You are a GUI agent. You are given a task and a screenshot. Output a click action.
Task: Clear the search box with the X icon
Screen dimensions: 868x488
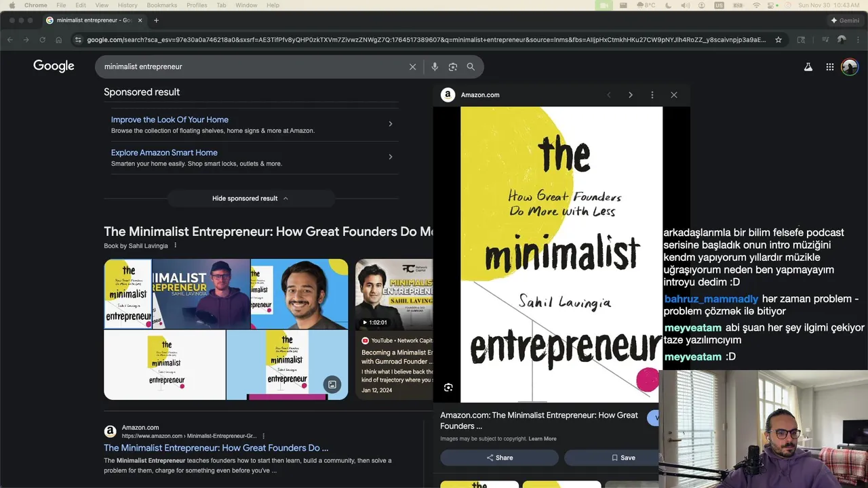[412, 66]
